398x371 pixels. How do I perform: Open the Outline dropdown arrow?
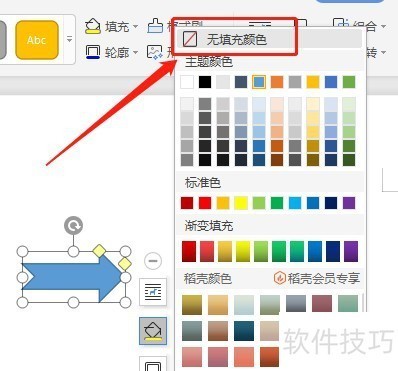click(x=135, y=52)
